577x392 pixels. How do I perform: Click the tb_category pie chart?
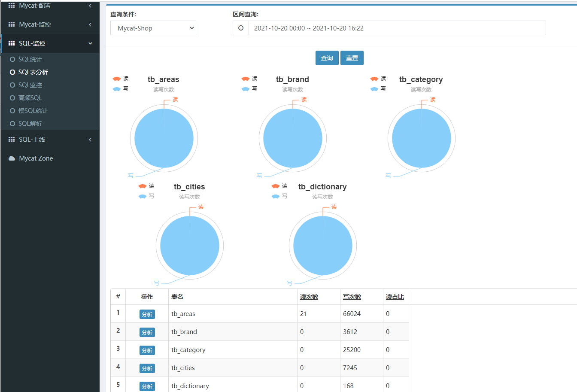pos(422,138)
